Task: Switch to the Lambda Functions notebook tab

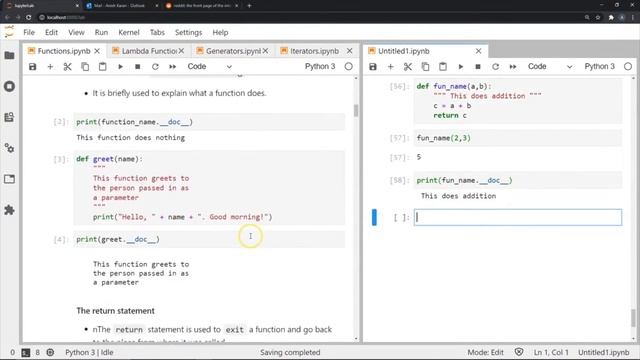Action: tap(149, 51)
